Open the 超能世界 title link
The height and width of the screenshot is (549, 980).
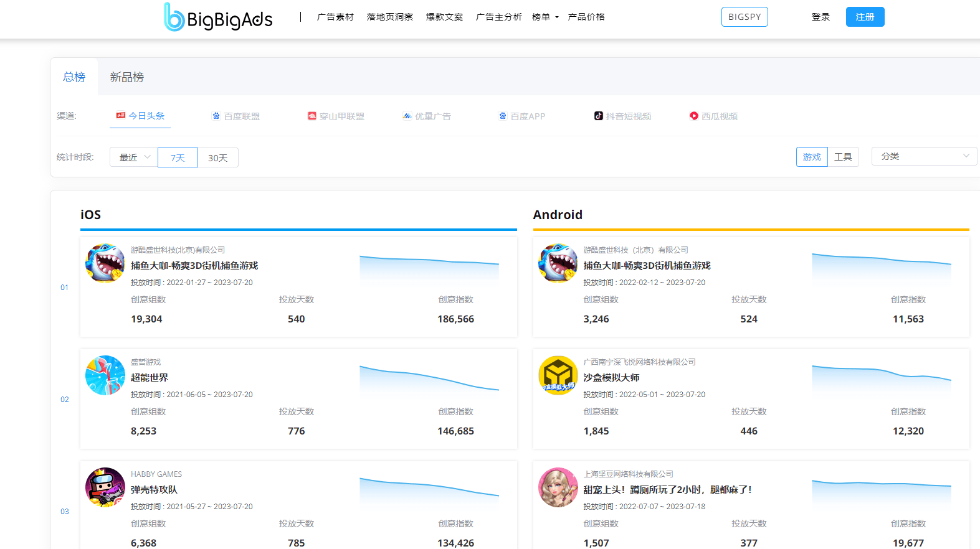[x=150, y=378]
